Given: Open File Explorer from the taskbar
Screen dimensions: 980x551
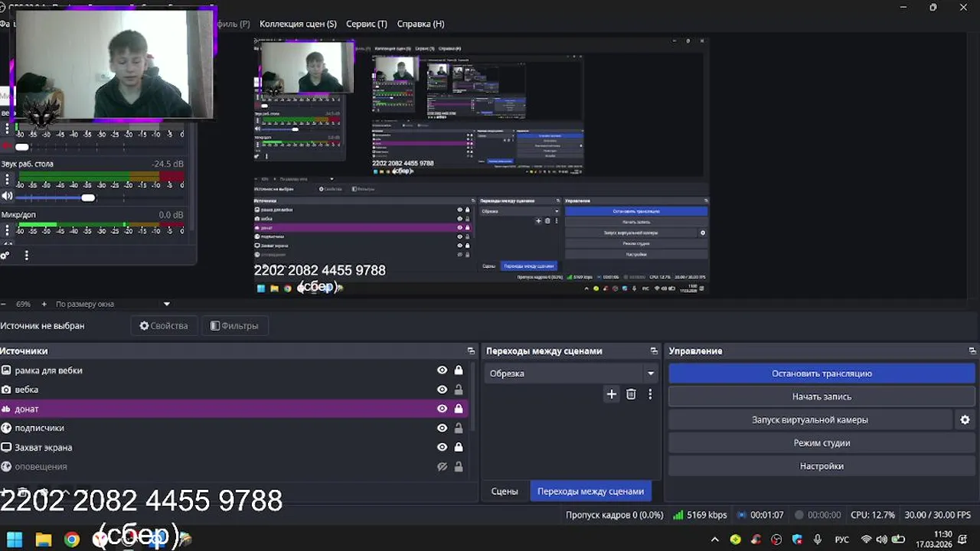Looking at the screenshot, I should pyautogui.click(x=44, y=540).
